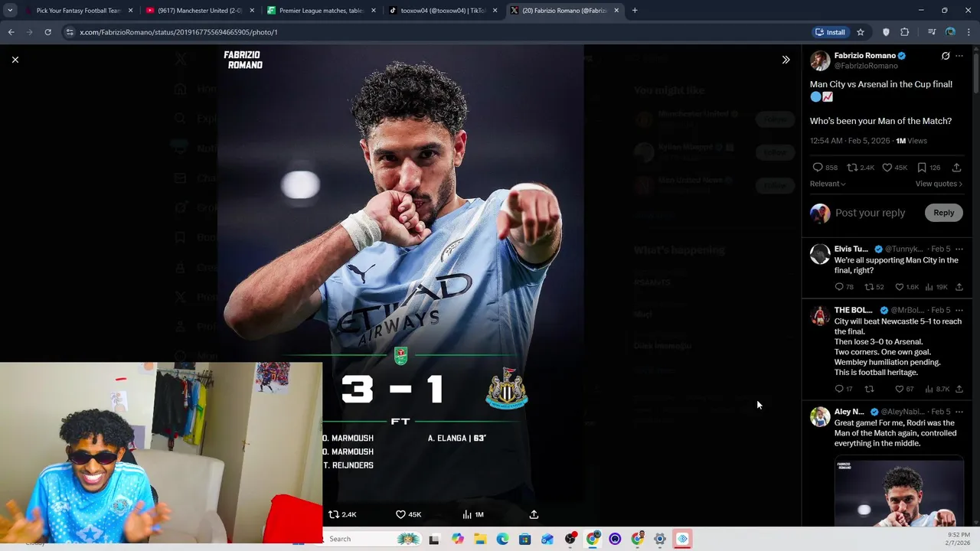Share THE BOL... reply

(959, 389)
